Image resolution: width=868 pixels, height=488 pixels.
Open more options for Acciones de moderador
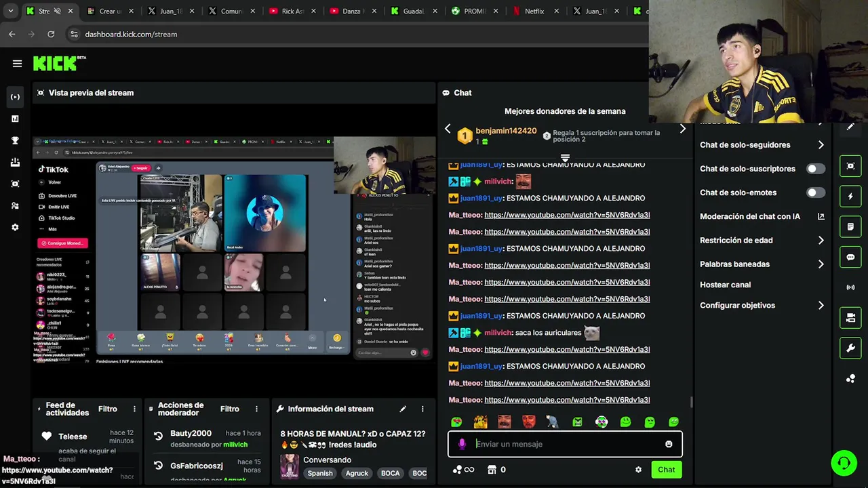pyautogui.click(x=256, y=409)
